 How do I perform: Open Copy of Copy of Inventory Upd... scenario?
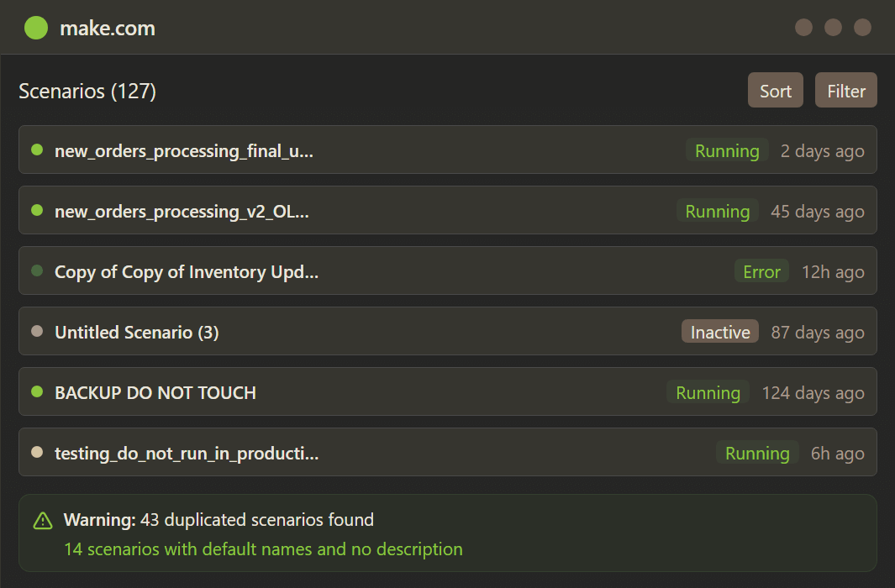tap(447, 271)
